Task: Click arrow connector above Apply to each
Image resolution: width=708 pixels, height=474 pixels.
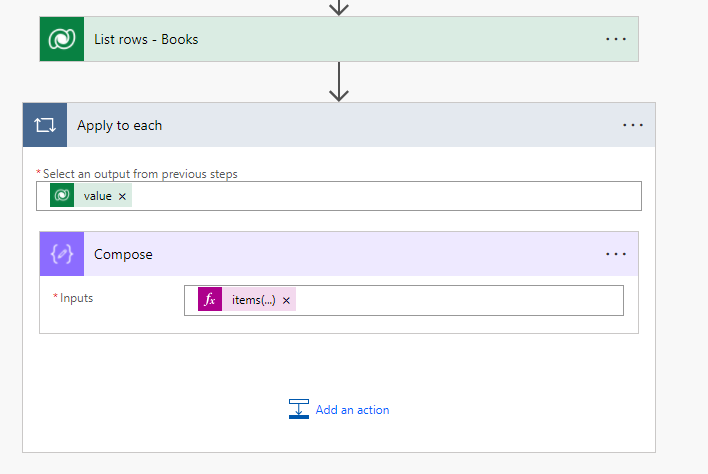Action: [x=339, y=82]
